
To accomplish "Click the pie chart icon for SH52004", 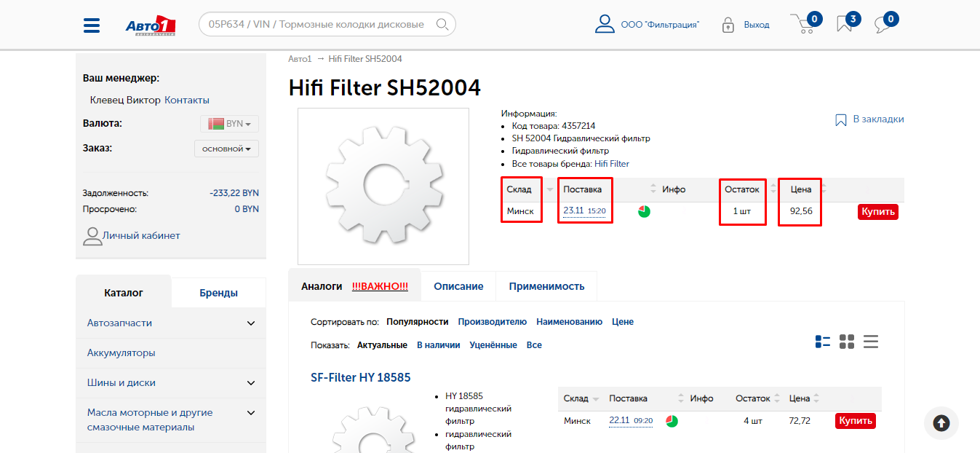I will pyautogui.click(x=644, y=211).
